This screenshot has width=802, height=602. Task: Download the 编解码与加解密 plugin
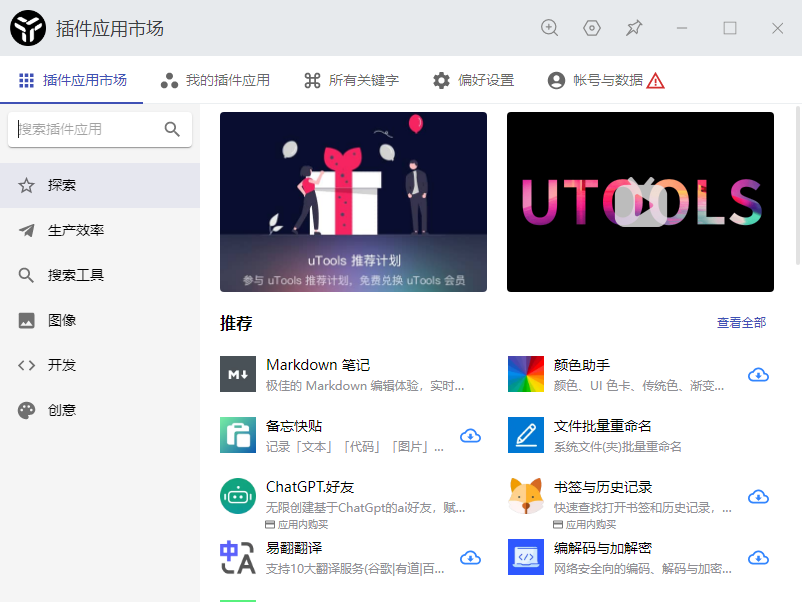point(758,558)
